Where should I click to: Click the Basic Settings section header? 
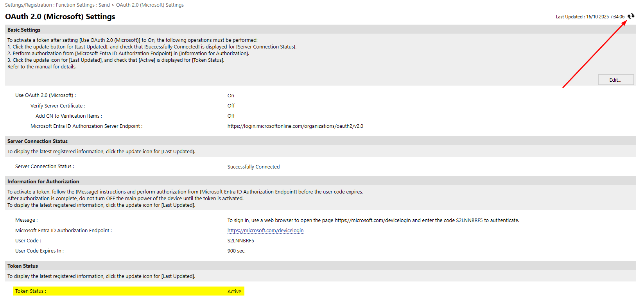(24, 30)
